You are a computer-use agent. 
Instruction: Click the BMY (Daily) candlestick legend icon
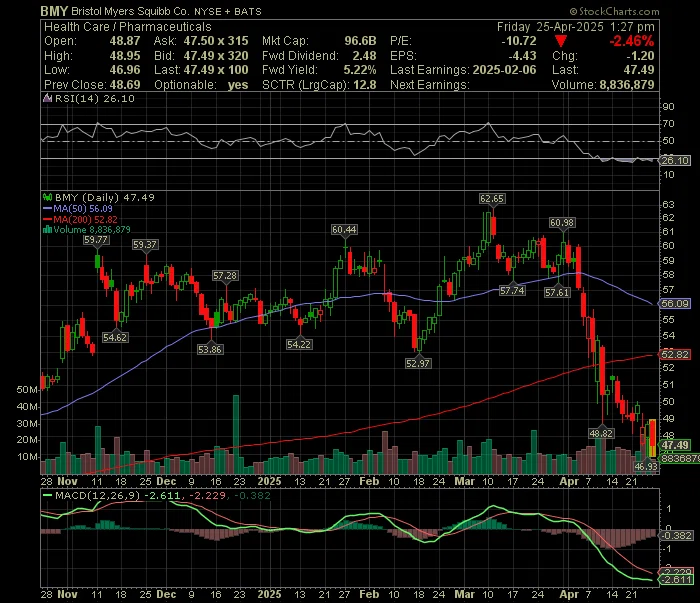pos(47,197)
